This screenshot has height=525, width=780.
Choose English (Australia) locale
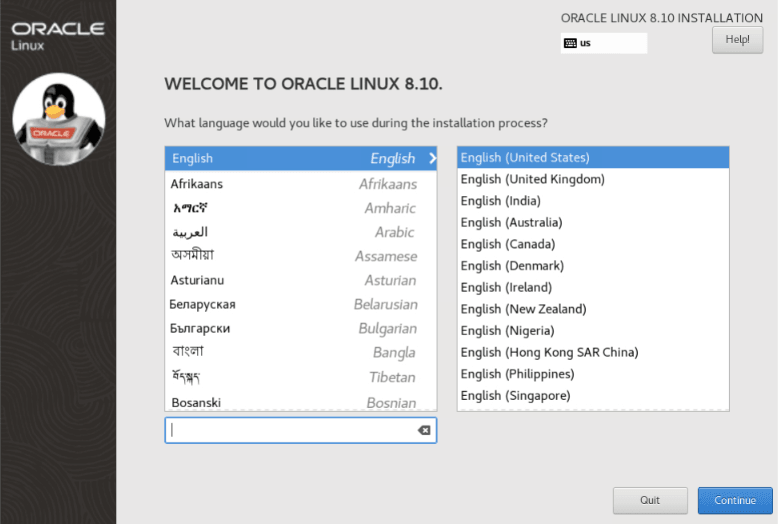593,222
